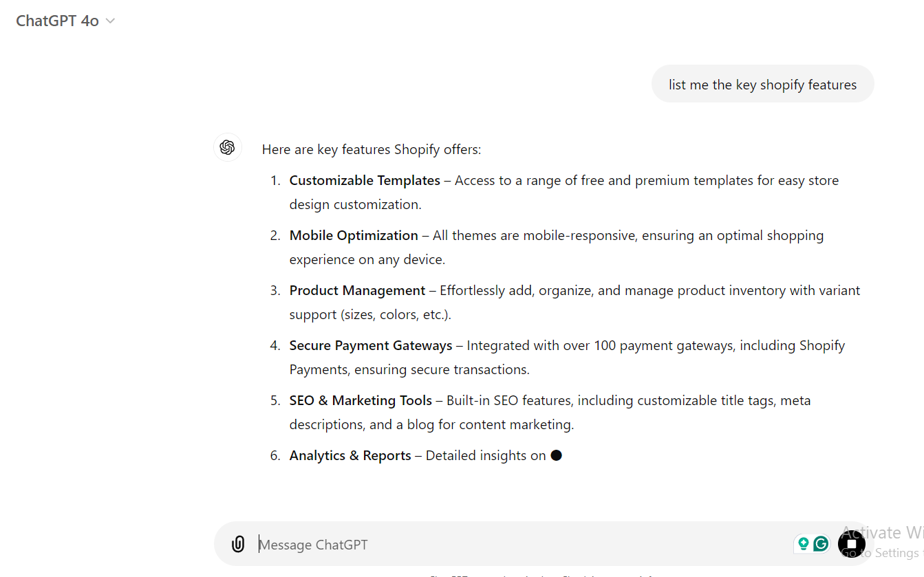Click the 'Secure Payment Gateways' heading
924x577 pixels.
(371, 345)
